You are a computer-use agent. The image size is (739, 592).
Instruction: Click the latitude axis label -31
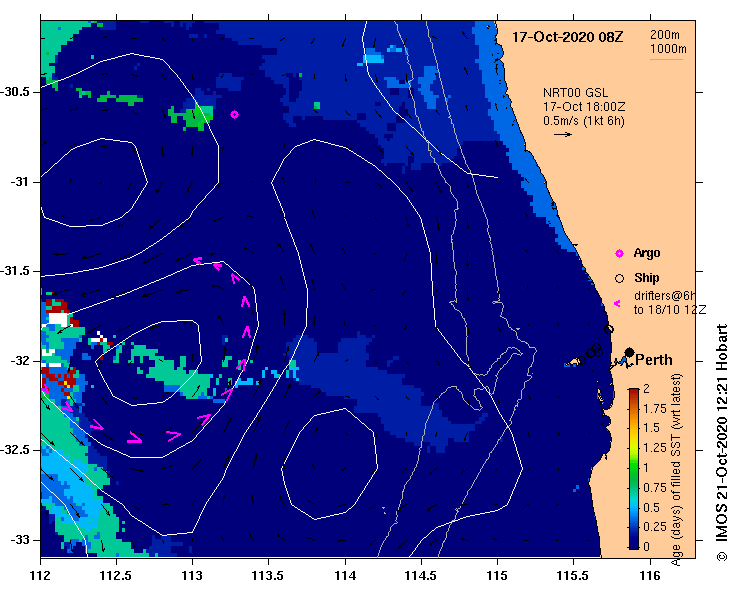pos(20,181)
